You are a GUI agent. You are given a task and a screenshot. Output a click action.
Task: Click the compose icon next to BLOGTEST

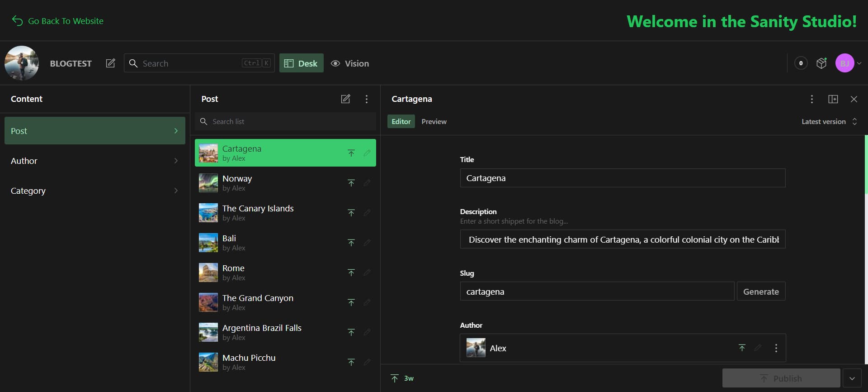tap(110, 63)
